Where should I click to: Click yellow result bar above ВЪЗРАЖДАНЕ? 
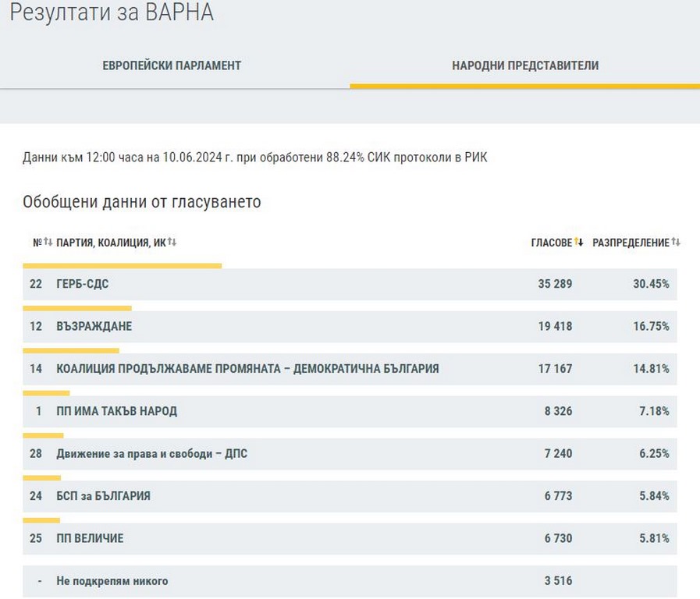[x=76, y=308]
